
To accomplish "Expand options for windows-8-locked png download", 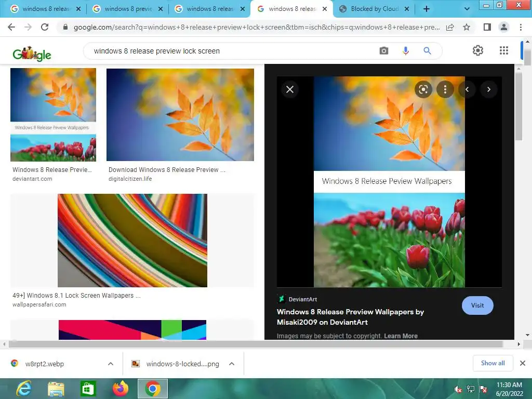I will [x=232, y=364].
